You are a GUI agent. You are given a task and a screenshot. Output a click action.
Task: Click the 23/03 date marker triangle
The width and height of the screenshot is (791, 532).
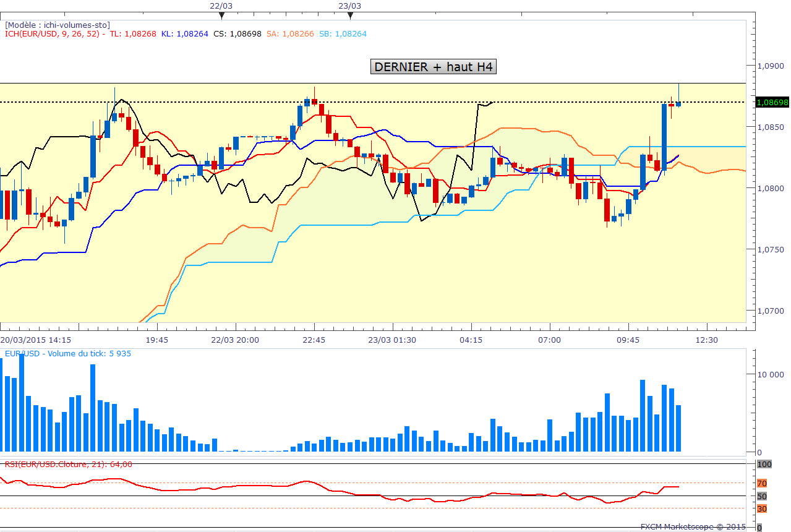click(350, 15)
